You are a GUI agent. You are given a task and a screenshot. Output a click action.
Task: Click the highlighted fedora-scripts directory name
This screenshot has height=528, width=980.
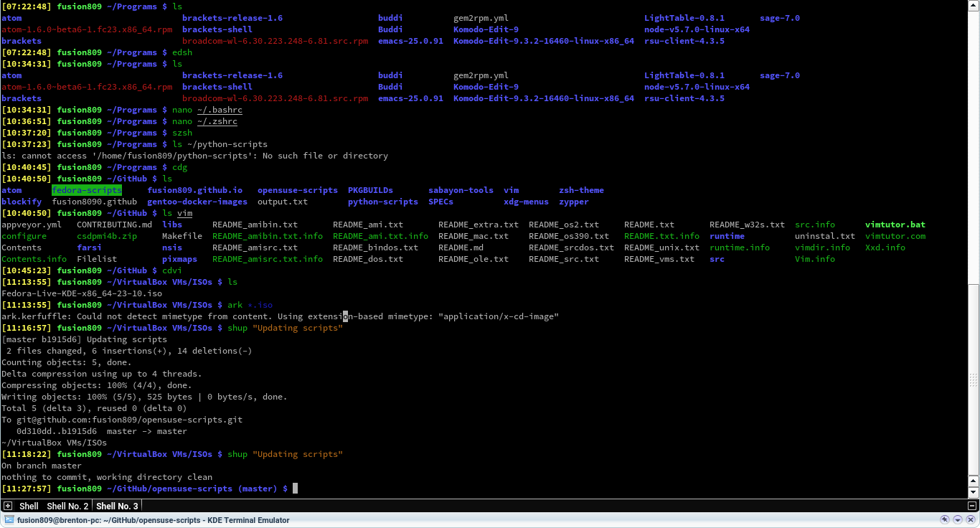[87, 190]
